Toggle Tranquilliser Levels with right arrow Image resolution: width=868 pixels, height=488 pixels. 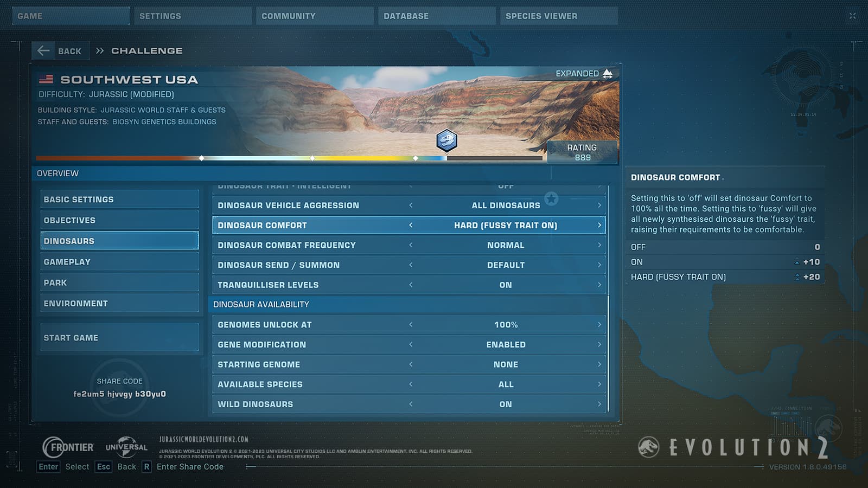[x=599, y=285]
